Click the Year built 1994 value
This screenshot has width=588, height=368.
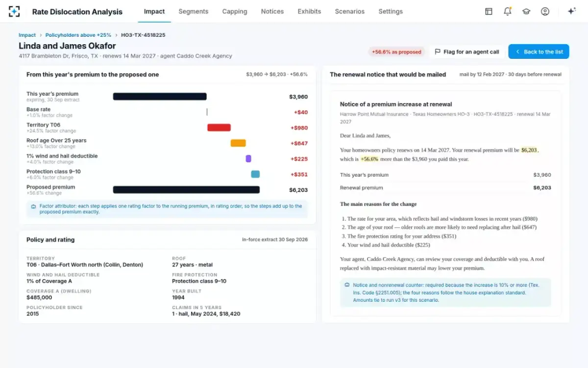pyautogui.click(x=178, y=298)
